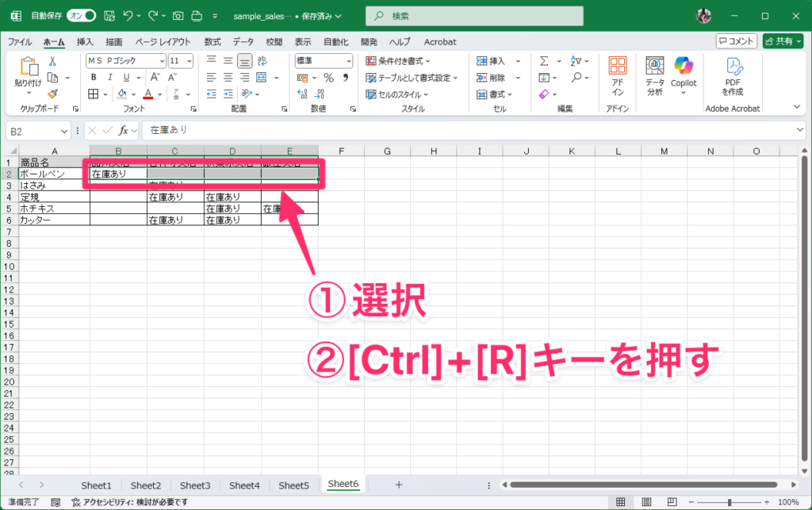Click the Format Painter brush icon
This screenshot has height=510, width=812.
coord(52,94)
